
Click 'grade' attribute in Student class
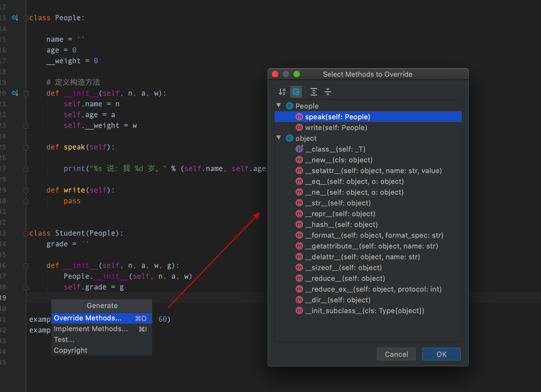[57, 244]
